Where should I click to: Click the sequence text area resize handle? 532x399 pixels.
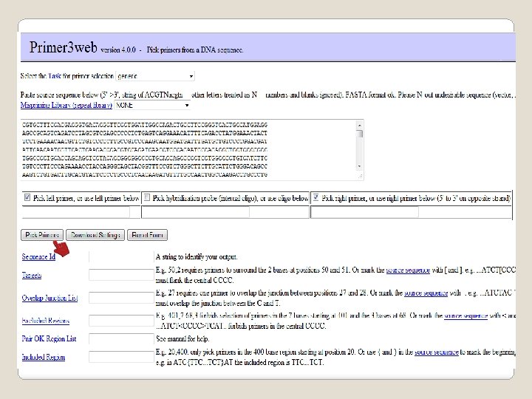point(361,176)
